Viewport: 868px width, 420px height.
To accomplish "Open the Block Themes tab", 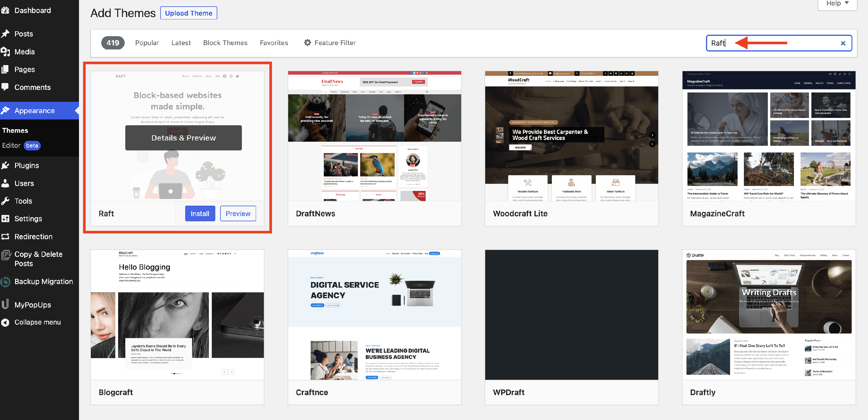I will click(x=225, y=43).
